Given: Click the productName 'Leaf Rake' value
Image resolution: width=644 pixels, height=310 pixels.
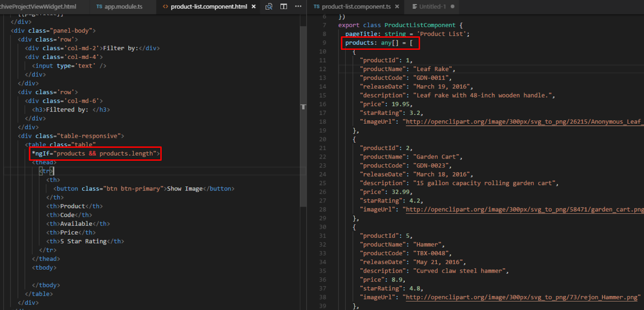Looking at the screenshot, I should [x=432, y=69].
